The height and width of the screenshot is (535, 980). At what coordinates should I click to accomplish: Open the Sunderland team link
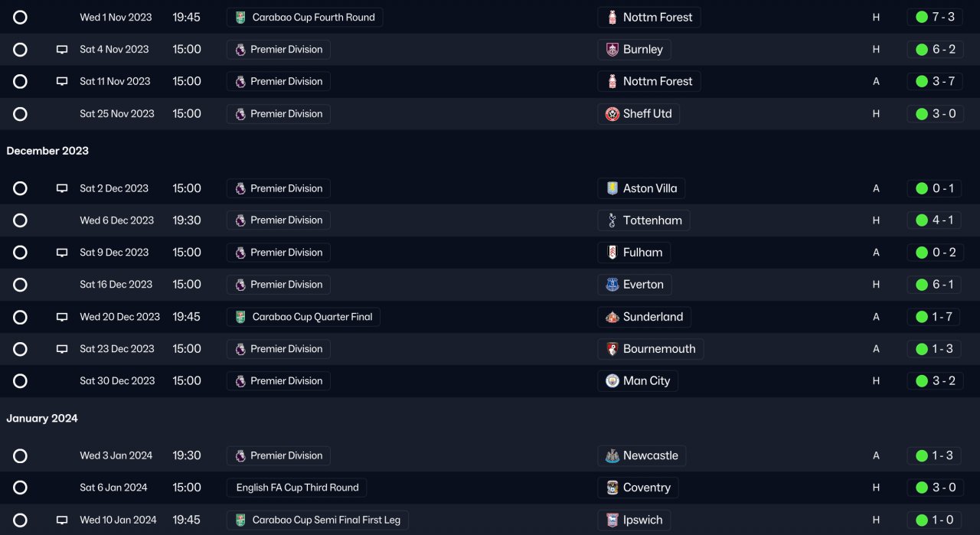(x=652, y=317)
